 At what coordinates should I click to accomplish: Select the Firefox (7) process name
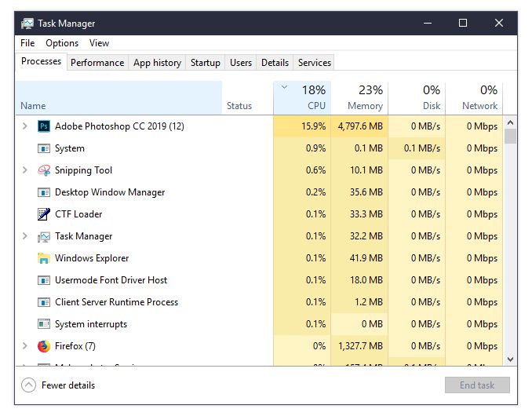[75, 346]
